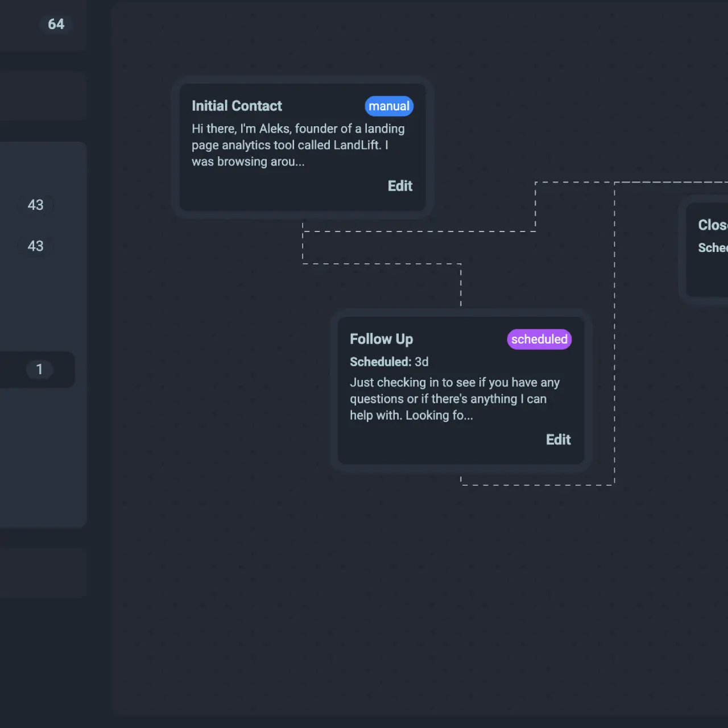Click the 'Scheduled: 3d' delay label
The height and width of the screenshot is (728, 728).
(389, 362)
